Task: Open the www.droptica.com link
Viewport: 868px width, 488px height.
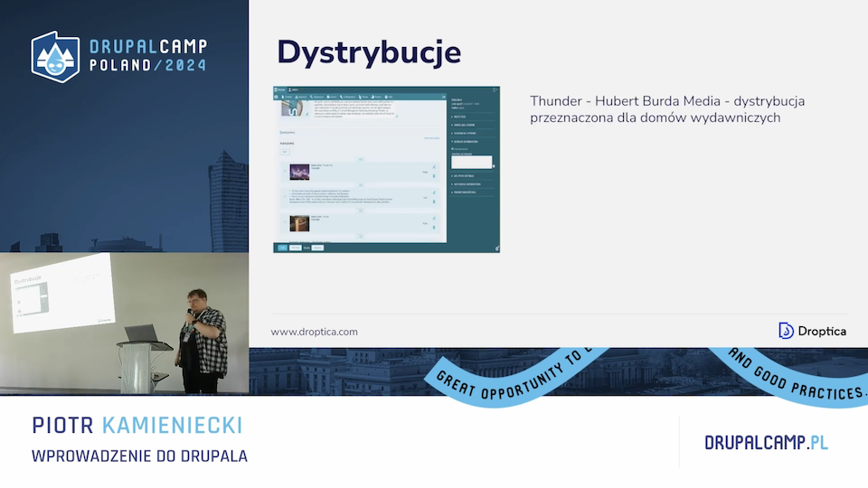Action: point(314,332)
